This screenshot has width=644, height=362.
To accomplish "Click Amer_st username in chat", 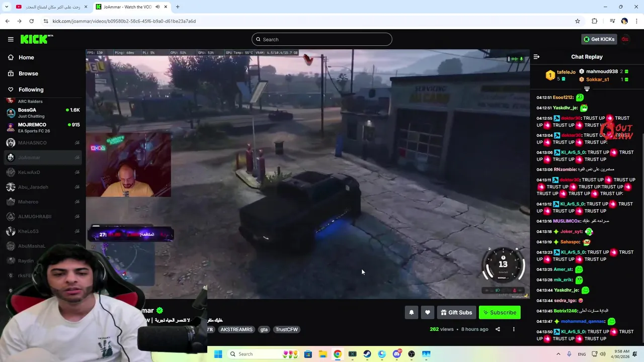I will point(563,269).
